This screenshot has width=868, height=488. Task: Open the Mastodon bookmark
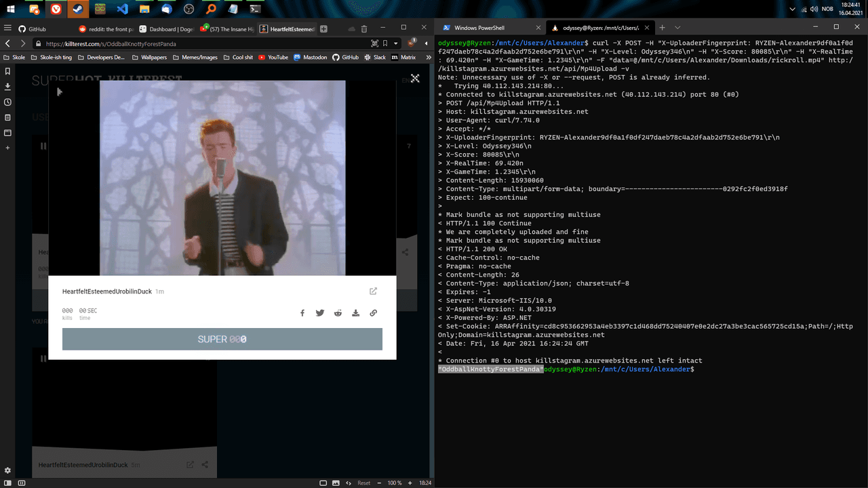tap(310, 58)
